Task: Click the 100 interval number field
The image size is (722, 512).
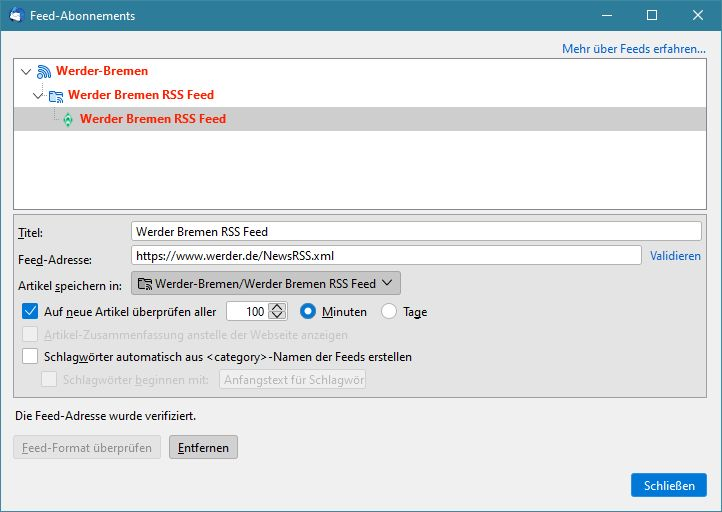Action: click(247, 311)
